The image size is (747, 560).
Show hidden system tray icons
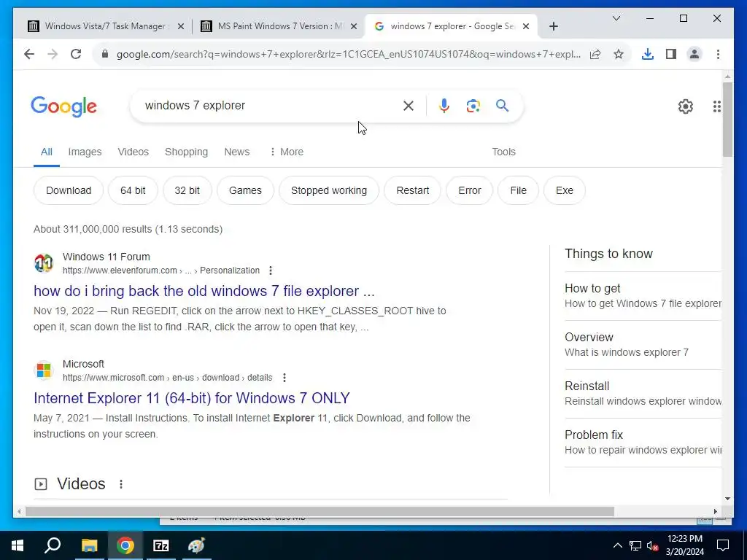coord(617,545)
